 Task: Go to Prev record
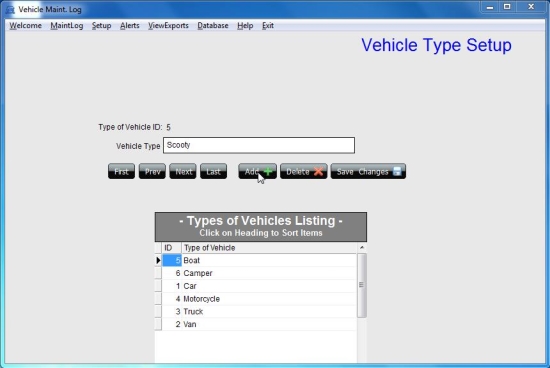pyautogui.click(x=152, y=171)
